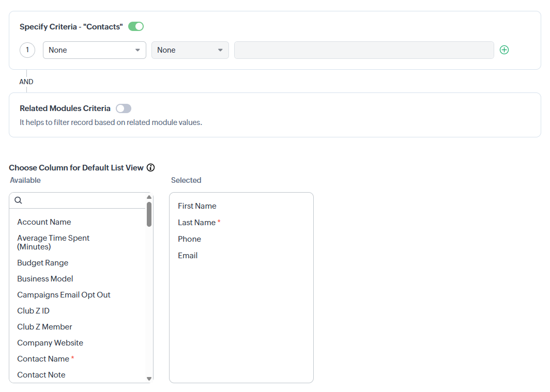Click the info icon beside Choose Column heading
550x392 pixels.
150,167
